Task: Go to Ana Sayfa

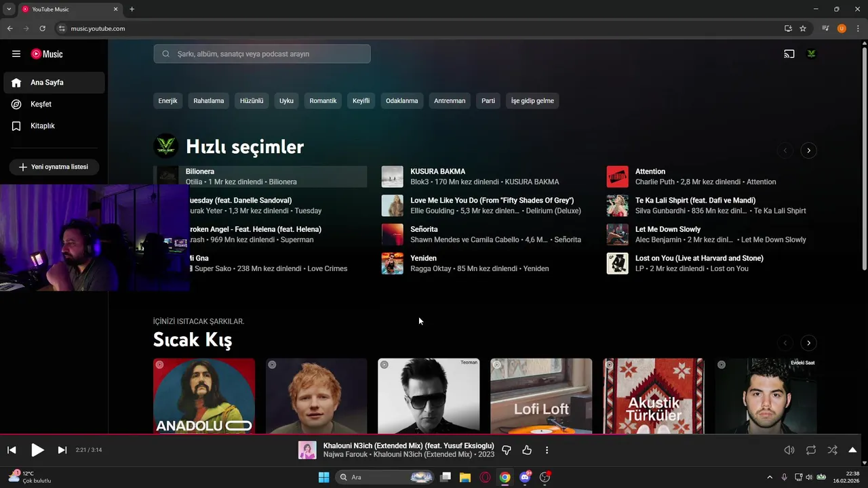Action: (x=54, y=83)
